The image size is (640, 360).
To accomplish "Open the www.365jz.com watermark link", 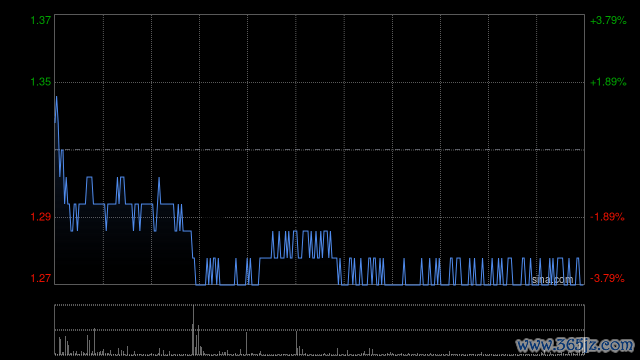I will pyautogui.click(x=575, y=345).
